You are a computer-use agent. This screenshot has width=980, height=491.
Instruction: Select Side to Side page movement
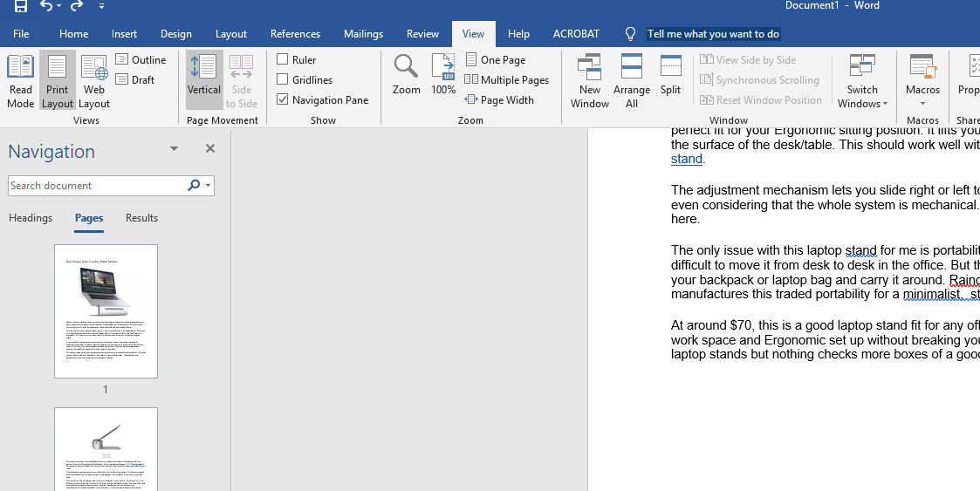pyautogui.click(x=241, y=81)
